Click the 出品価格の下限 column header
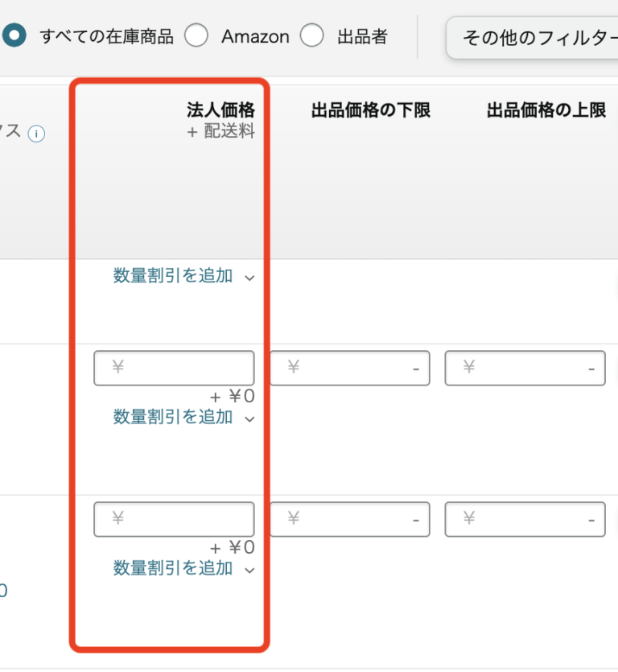 [370, 110]
